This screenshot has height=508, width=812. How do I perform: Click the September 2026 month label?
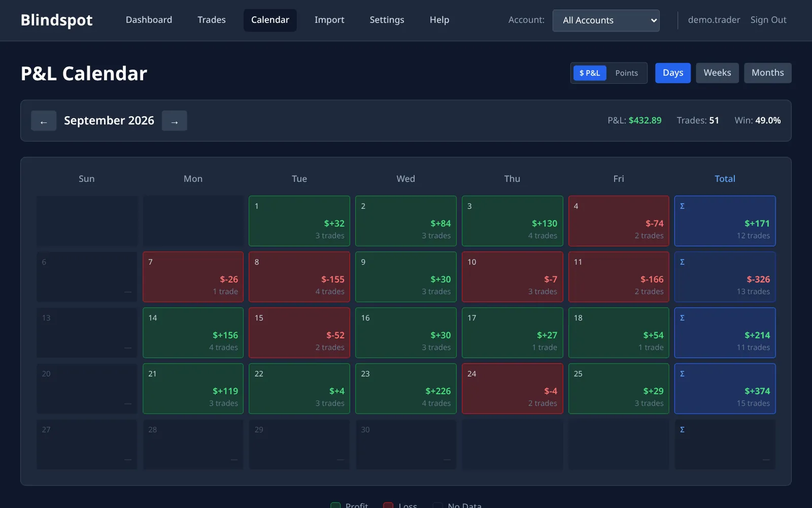pyautogui.click(x=109, y=120)
